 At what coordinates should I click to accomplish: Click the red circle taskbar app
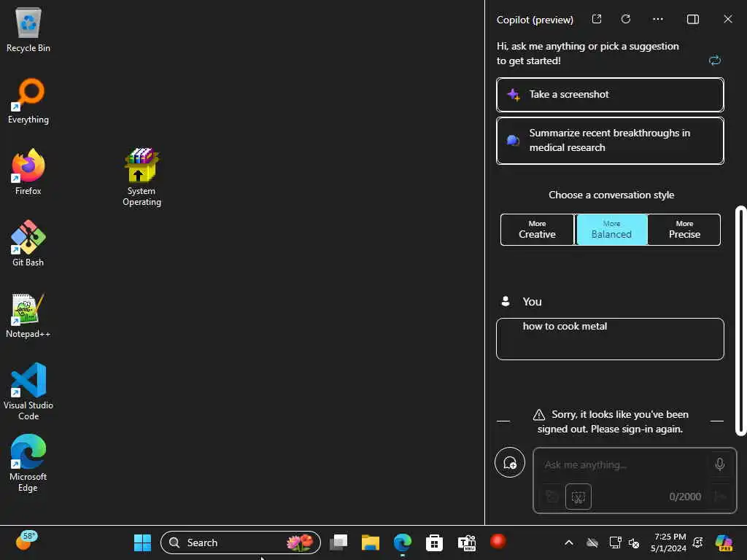[498, 542]
